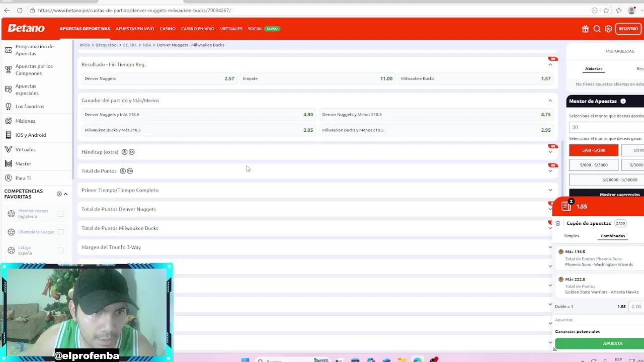Tick the LaLiga checkbox

(x=60, y=250)
